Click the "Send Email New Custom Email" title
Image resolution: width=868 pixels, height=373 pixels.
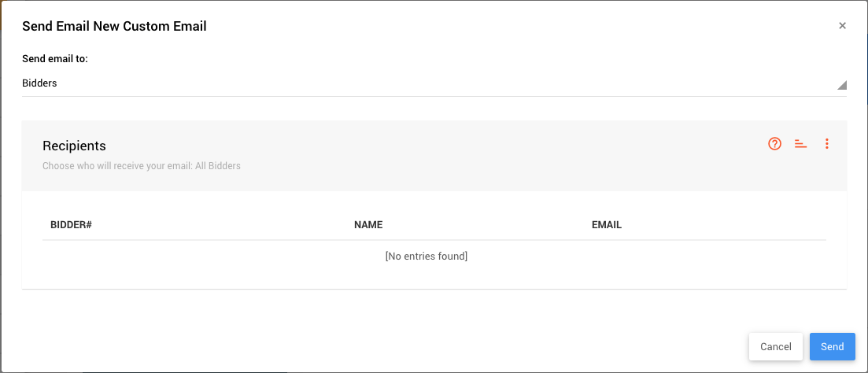tap(114, 27)
